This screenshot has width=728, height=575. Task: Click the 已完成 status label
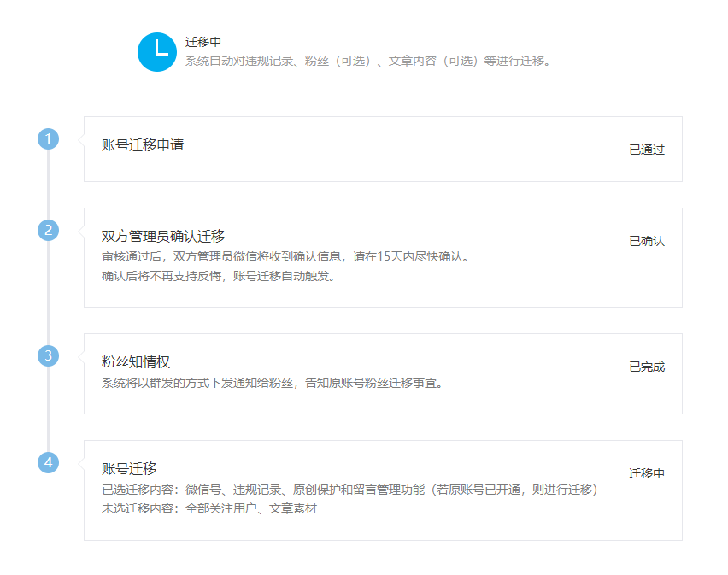[647, 367]
